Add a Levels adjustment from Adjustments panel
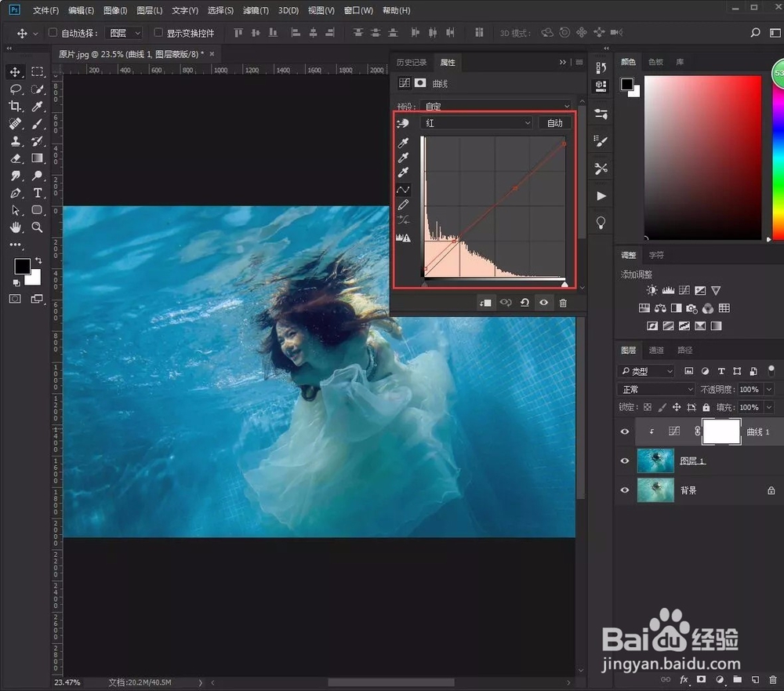Viewport: 784px width, 691px height. point(668,291)
